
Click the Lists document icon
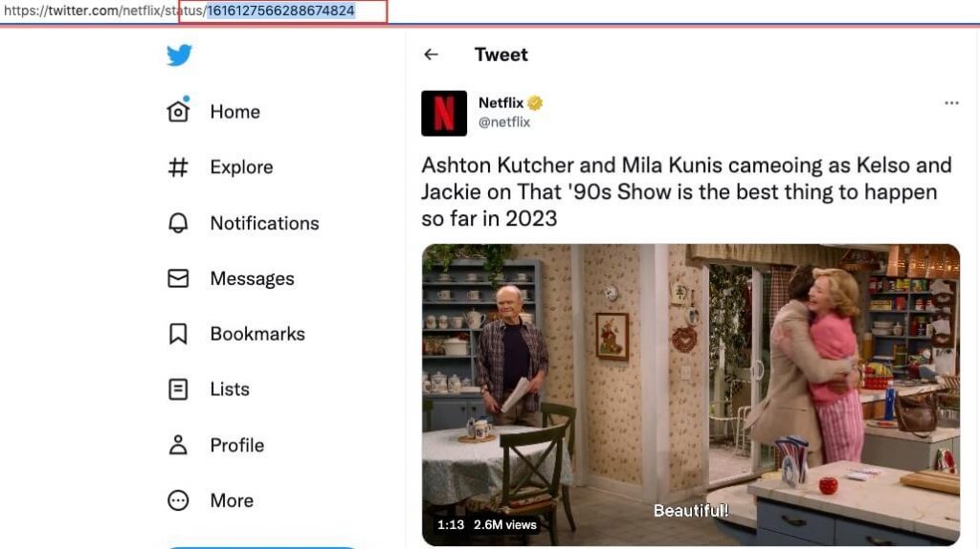[178, 389]
